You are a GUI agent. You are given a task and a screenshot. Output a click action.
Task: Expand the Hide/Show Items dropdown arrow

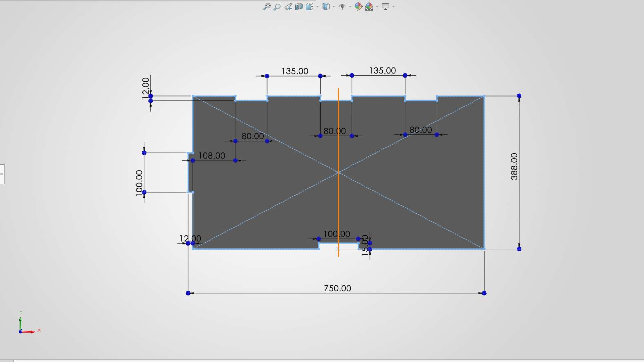350,7
